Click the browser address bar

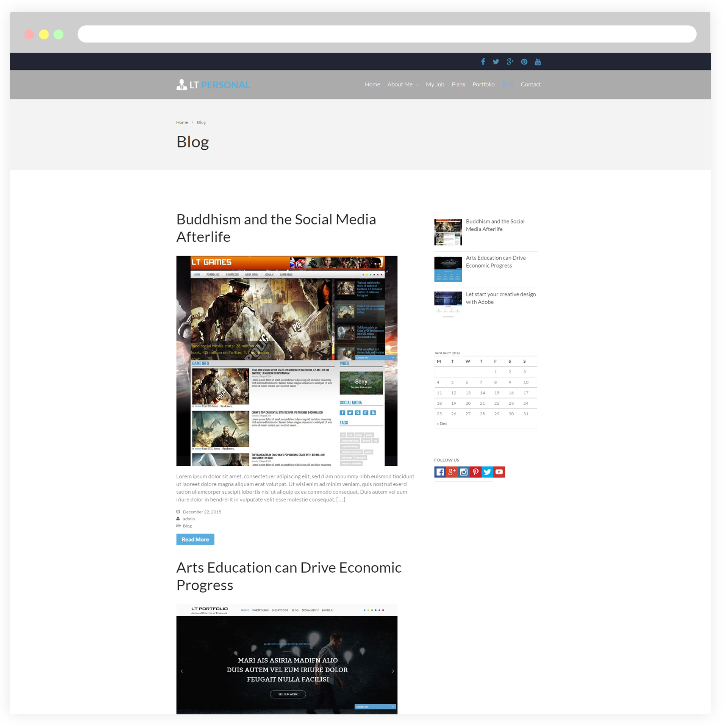tap(387, 34)
